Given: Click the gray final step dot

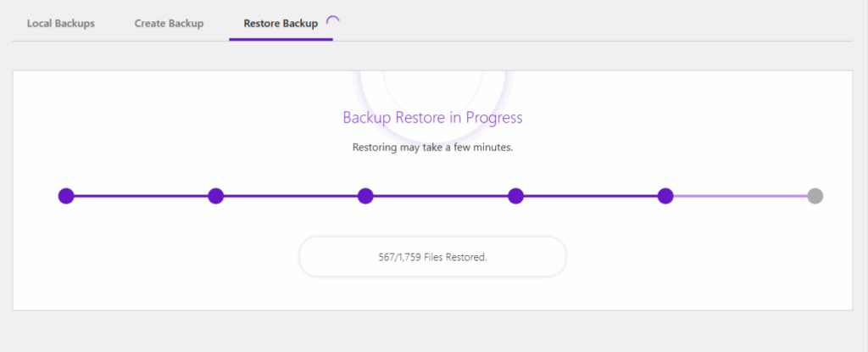Looking at the screenshot, I should coord(815,196).
